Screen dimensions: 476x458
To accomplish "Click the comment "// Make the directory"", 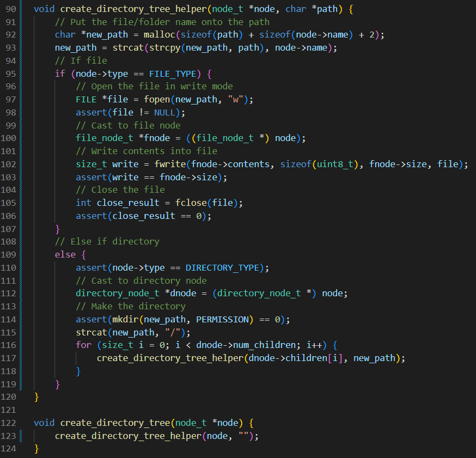I will click(131, 306).
